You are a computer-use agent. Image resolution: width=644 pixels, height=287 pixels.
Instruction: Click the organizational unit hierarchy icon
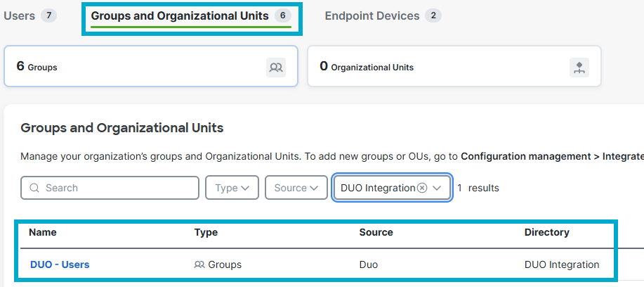coord(579,68)
